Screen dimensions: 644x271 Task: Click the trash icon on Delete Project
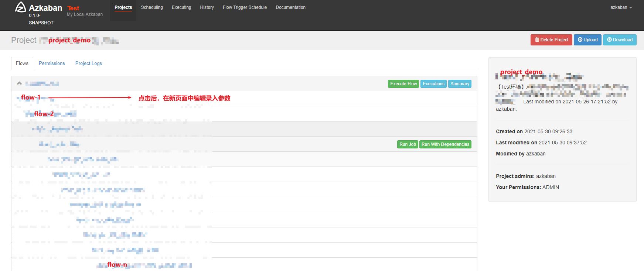tap(537, 40)
